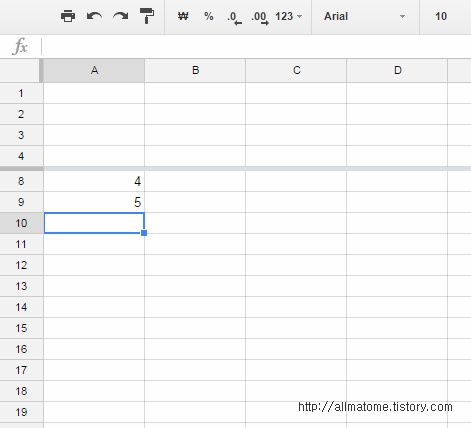Screen dimensions: 471x428
Task: Apply percent number format
Action: pos(209,16)
